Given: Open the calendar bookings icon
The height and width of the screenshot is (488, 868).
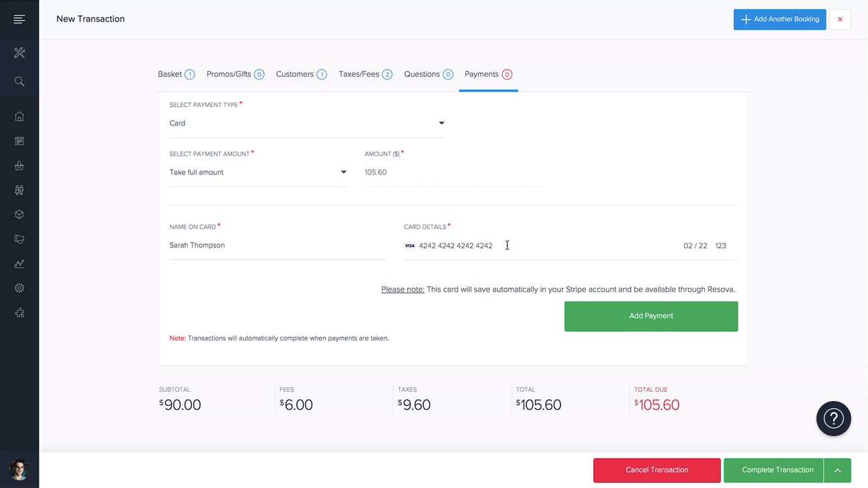Looking at the screenshot, I should click(x=19, y=141).
